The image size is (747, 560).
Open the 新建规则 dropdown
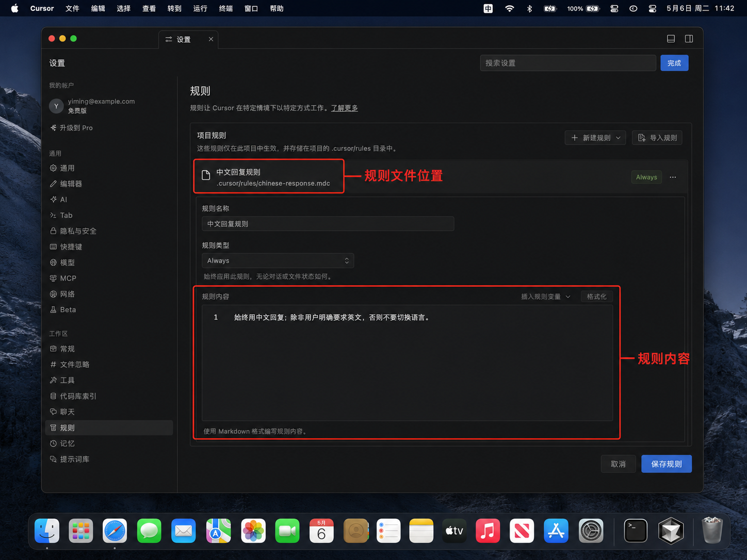[596, 138]
